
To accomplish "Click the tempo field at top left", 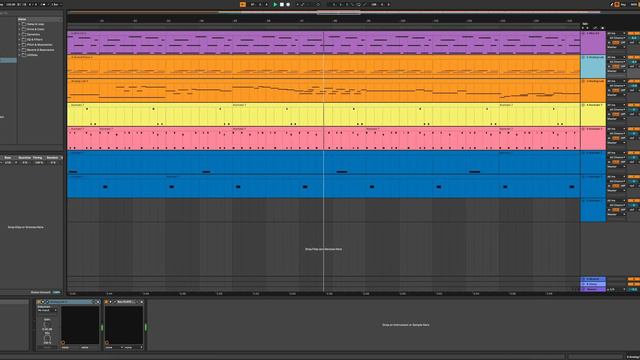I will pos(11,4).
